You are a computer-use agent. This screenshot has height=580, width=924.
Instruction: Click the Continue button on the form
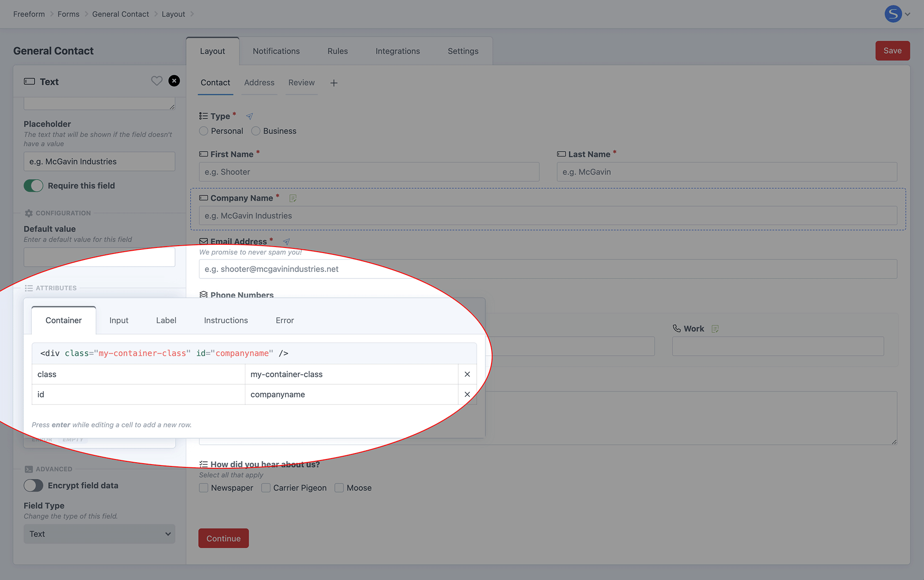tap(223, 538)
